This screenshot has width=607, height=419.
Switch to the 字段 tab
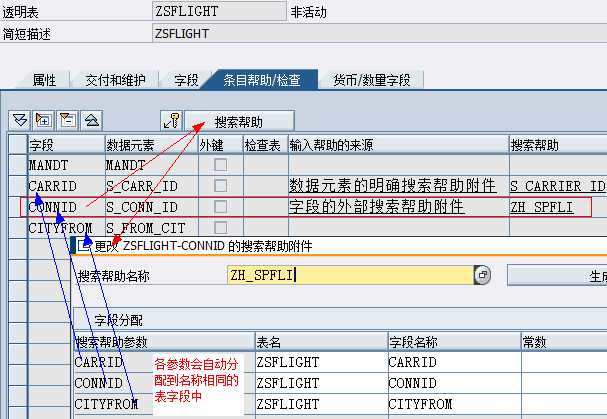(187, 80)
